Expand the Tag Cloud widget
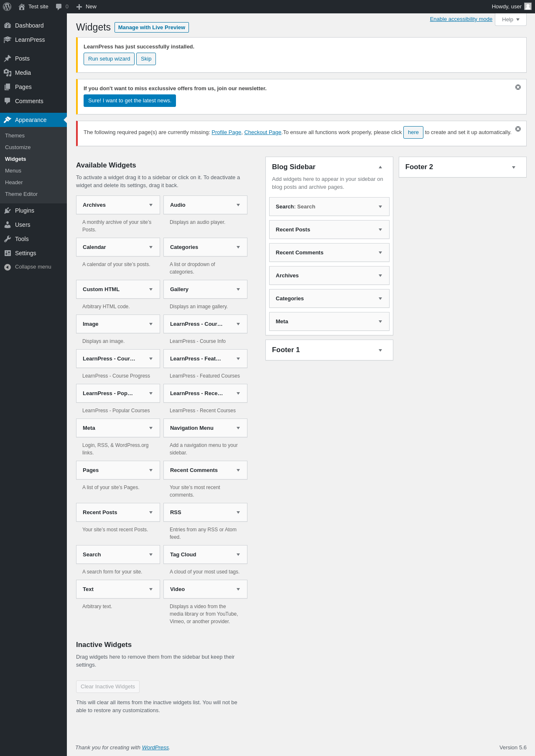The height and width of the screenshot is (756, 535). [238, 555]
